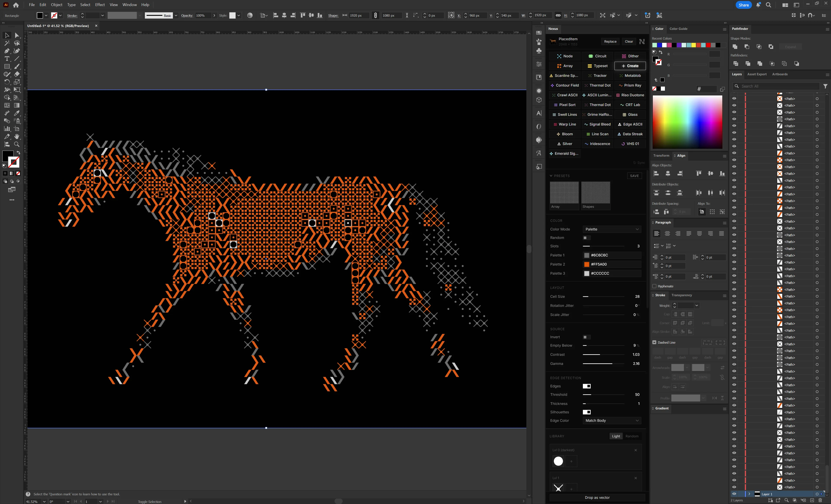
Task: Click the SAVE preset button
Action: 634,176
